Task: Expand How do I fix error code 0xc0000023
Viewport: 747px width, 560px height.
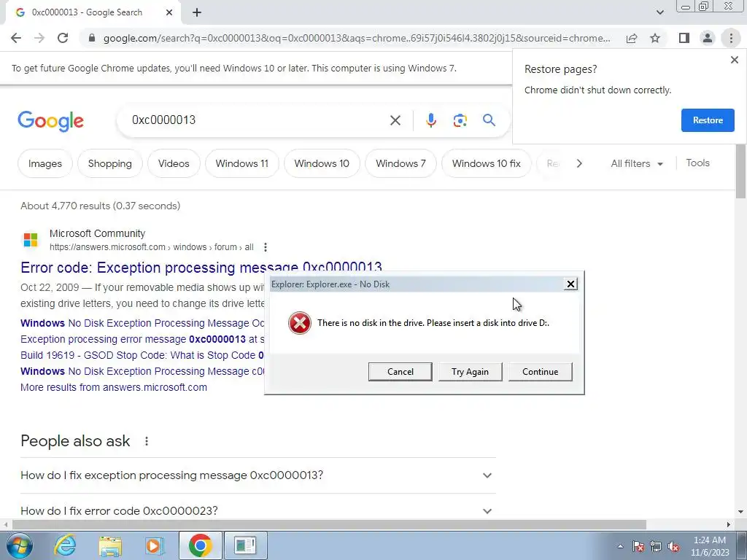Action: point(258,511)
